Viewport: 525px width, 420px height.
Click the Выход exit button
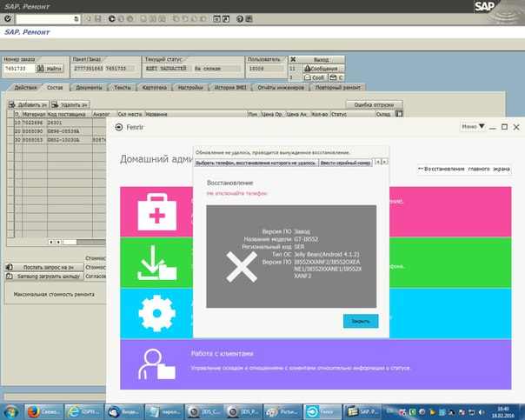click(321, 58)
